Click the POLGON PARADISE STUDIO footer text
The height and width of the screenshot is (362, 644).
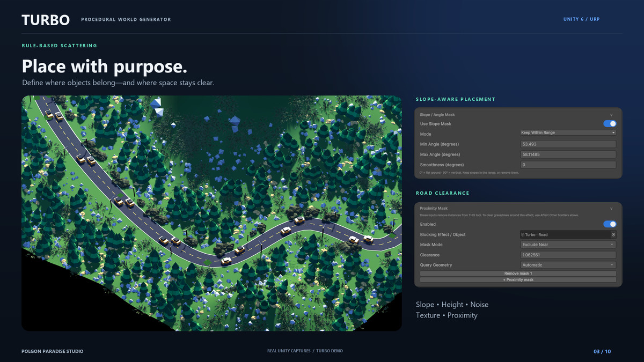tap(53, 351)
